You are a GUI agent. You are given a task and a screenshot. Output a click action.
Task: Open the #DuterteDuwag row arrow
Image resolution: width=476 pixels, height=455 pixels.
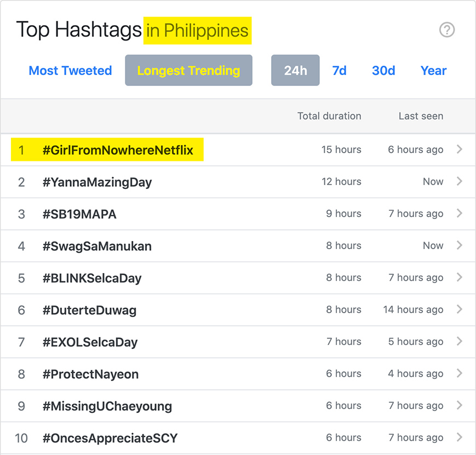point(460,309)
